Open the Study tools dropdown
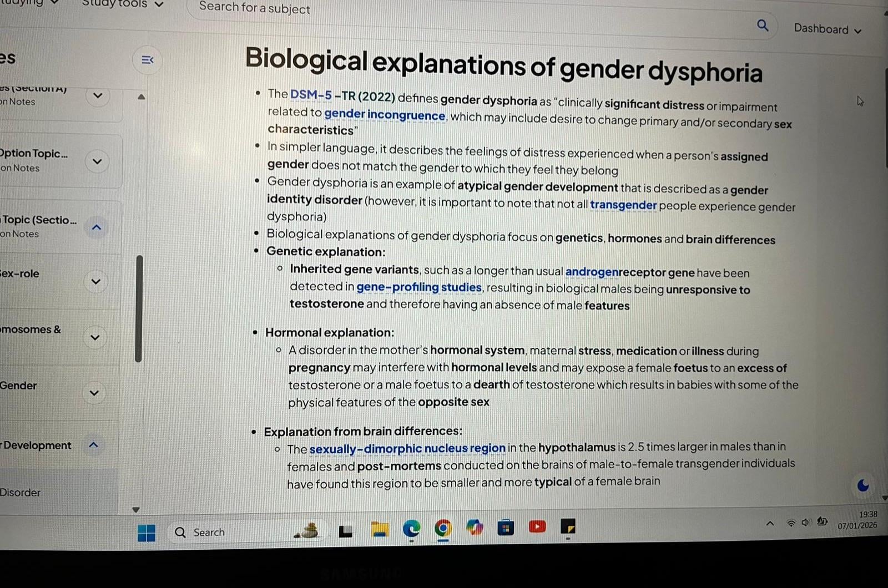 point(123,4)
